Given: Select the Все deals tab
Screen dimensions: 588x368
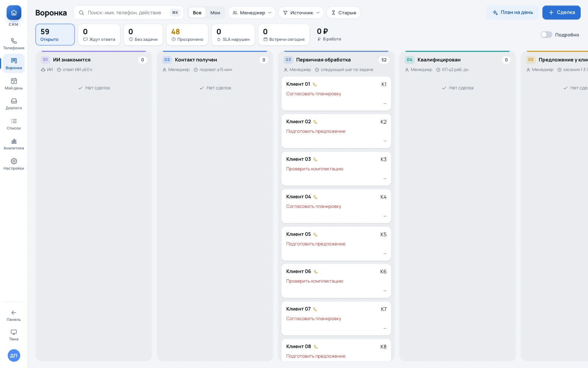Looking at the screenshot, I should tap(197, 13).
